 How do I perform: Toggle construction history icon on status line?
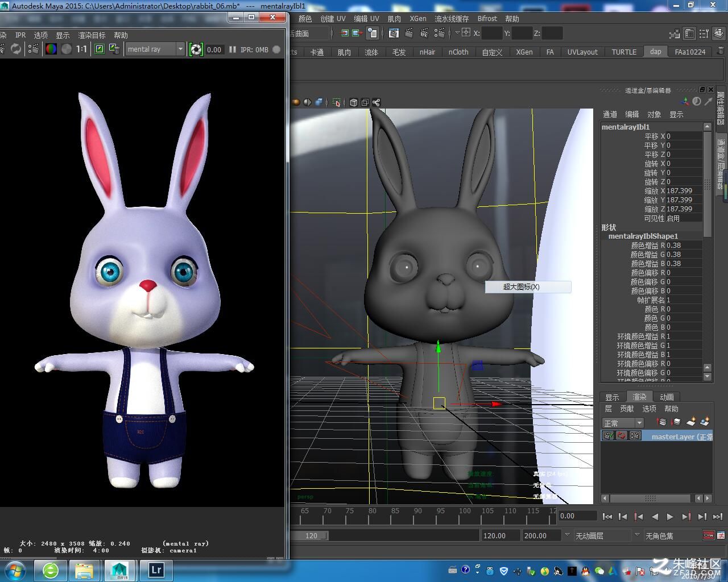(373, 33)
